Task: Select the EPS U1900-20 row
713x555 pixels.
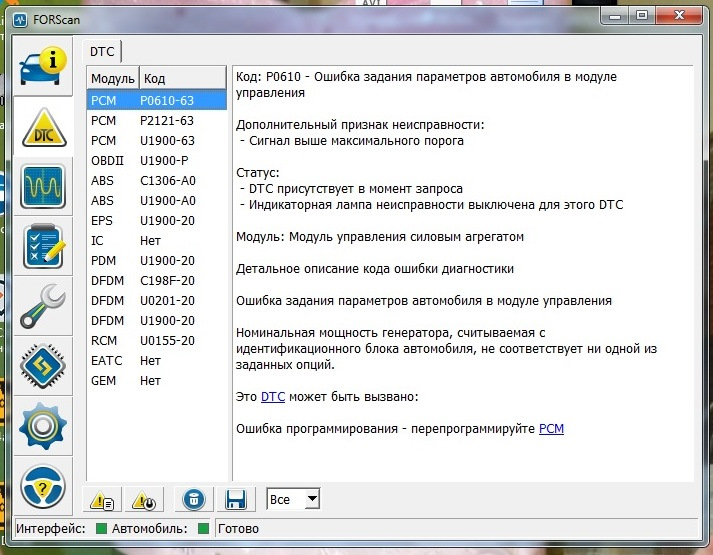Action: coord(156,220)
